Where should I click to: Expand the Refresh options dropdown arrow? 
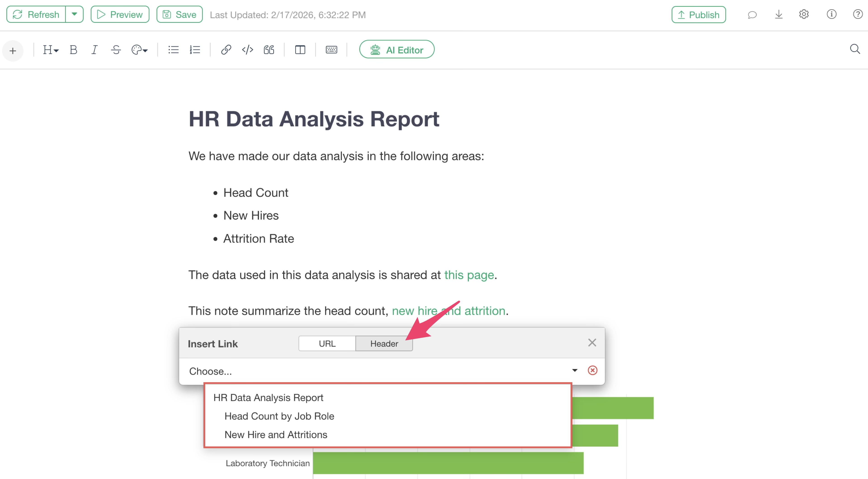click(x=74, y=14)
